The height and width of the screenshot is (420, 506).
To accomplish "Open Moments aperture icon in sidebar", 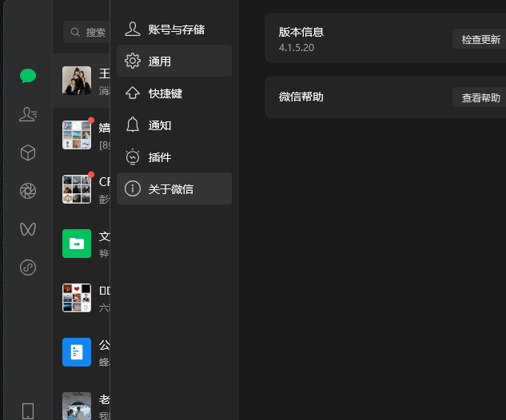I will (28, 191).
